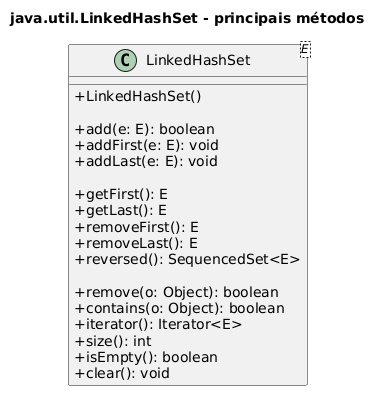This screenshot has width=380, height=397.
Task: Select the LinkedHashSet class name
Action: pyautogui.click(x=198, y=60)
